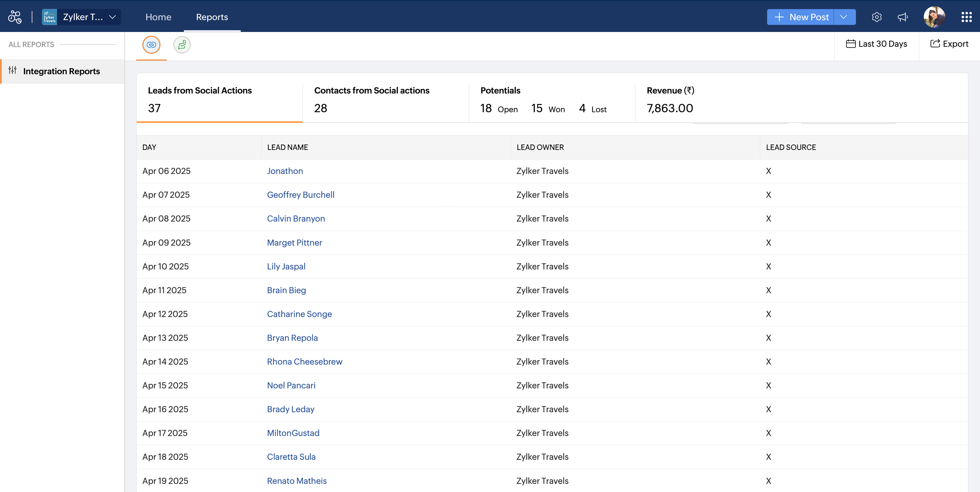
Task: Click the Zoho Social logo icon
Action: coord(15,17)
